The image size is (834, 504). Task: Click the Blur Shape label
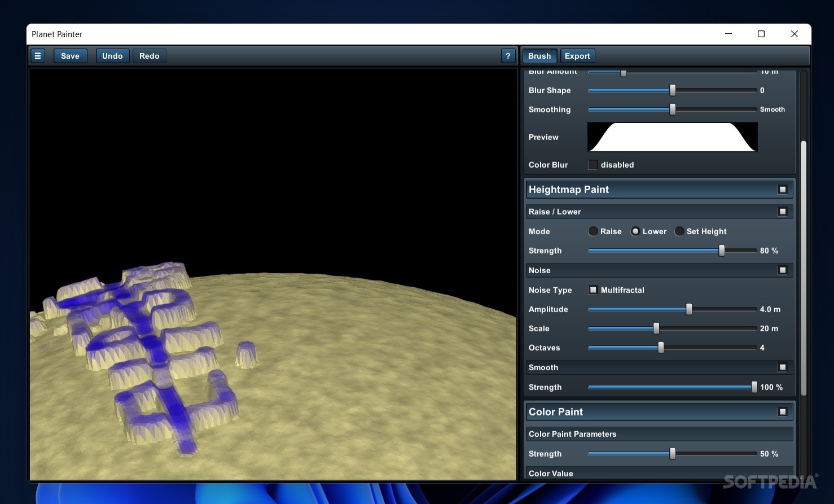point(550,90)
